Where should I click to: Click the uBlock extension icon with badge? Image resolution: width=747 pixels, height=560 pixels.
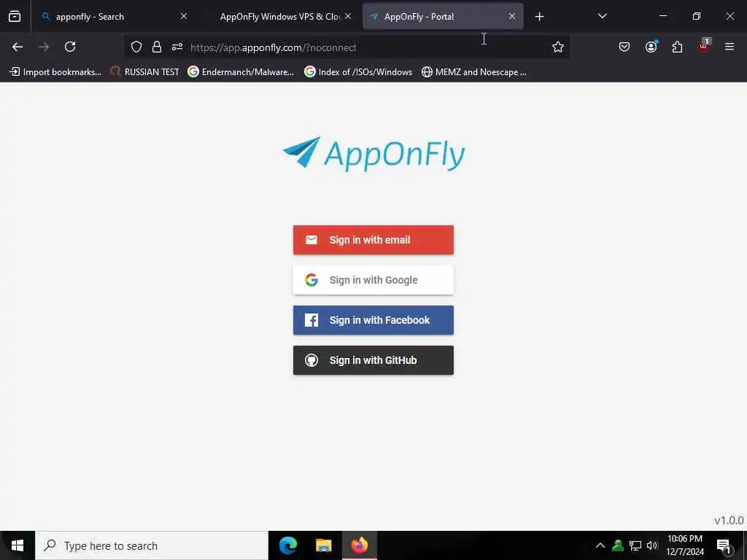point(704,46)
